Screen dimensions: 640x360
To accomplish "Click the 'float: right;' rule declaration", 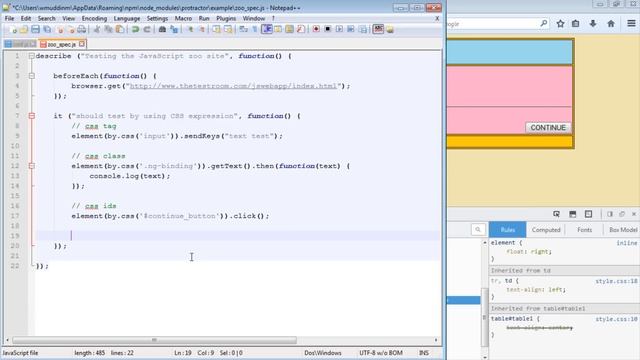I will (529, 252).
